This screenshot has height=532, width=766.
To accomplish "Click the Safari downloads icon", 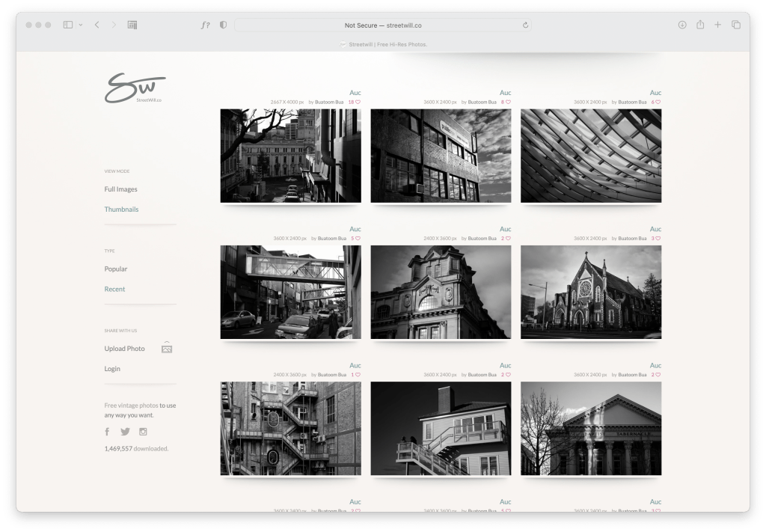I will pos(681,25).
